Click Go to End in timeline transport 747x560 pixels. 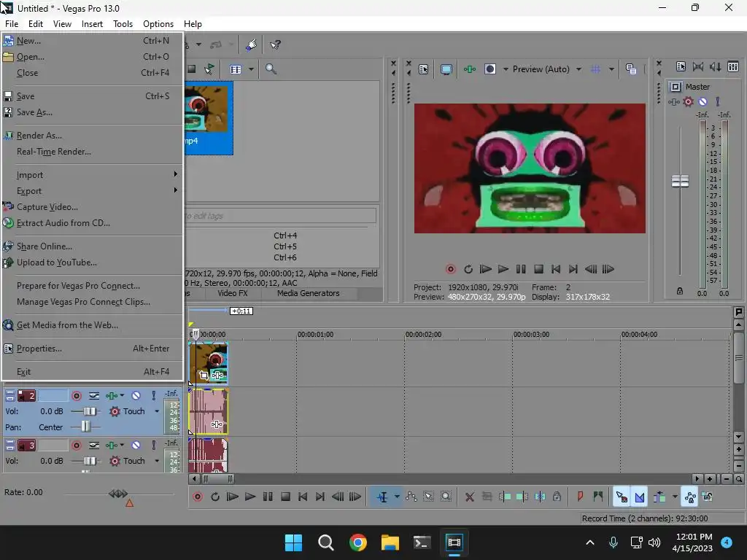tap(320, 497)
